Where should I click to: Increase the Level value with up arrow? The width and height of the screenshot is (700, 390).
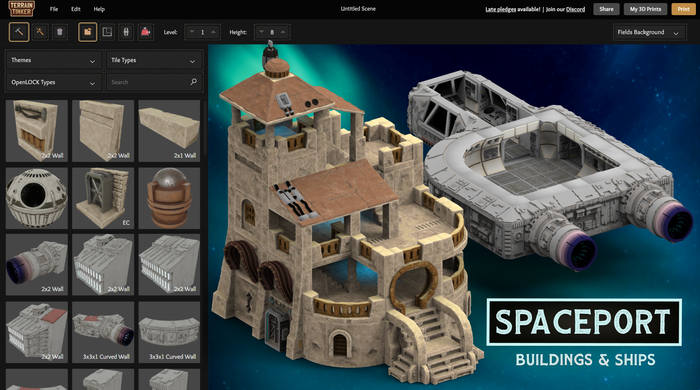coord(213,32)
